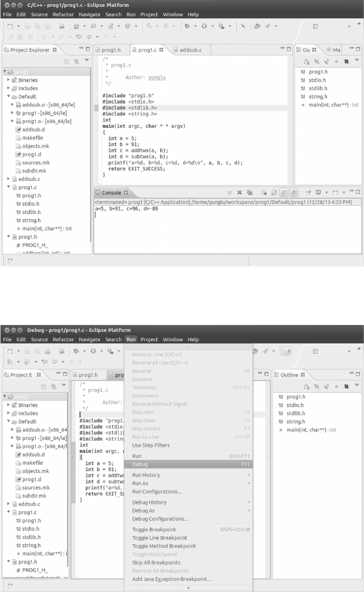Click the Debug launch icon in top window toolbar
Viewport: 364px width, 592px height.
coord(187,26)
